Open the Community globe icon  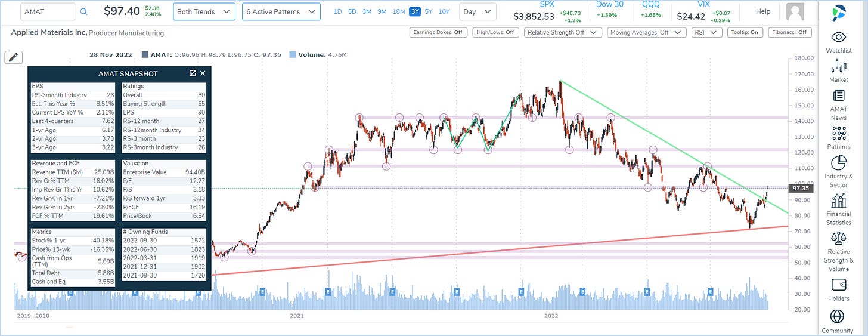coord(838,316)
